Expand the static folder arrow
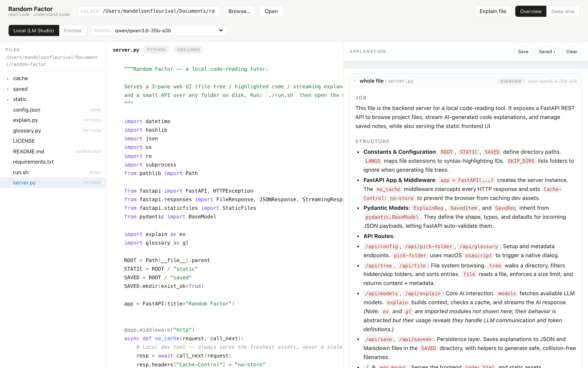This screenshot has width=588, height=368. 8,99
